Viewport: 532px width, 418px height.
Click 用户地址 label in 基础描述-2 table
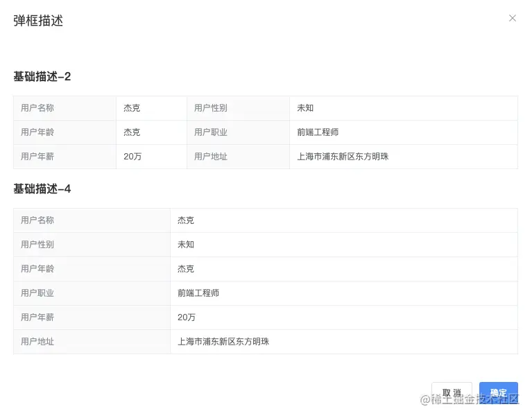pyautogui.click(x=211, y=157)
